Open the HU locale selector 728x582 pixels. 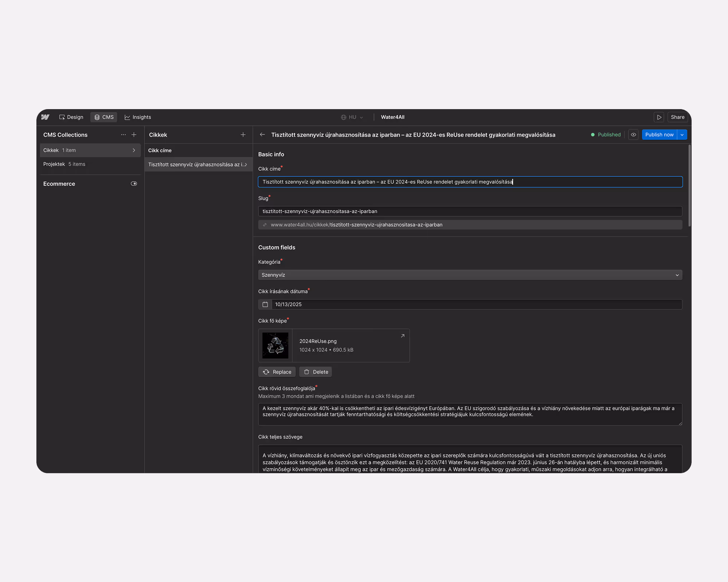coord(352,117)
